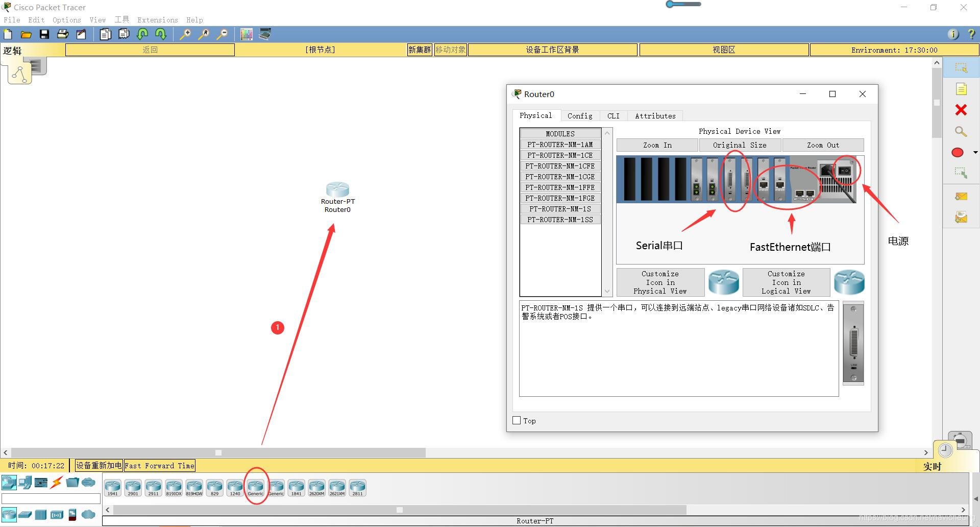Click the device list right scroll arrow

(963, 510)
